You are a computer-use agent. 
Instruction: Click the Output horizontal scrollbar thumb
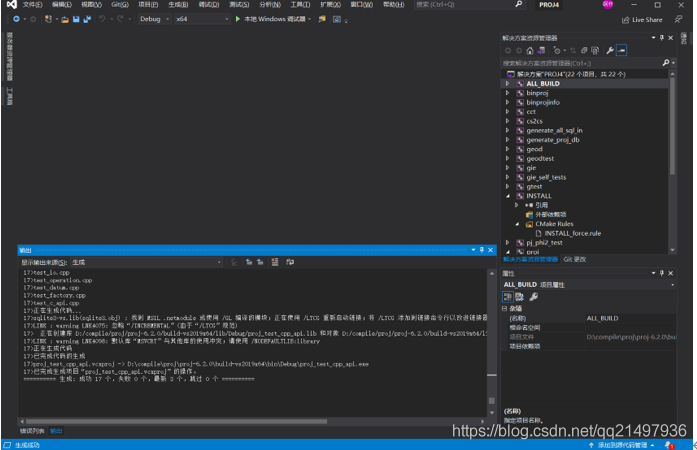(176, 421)
